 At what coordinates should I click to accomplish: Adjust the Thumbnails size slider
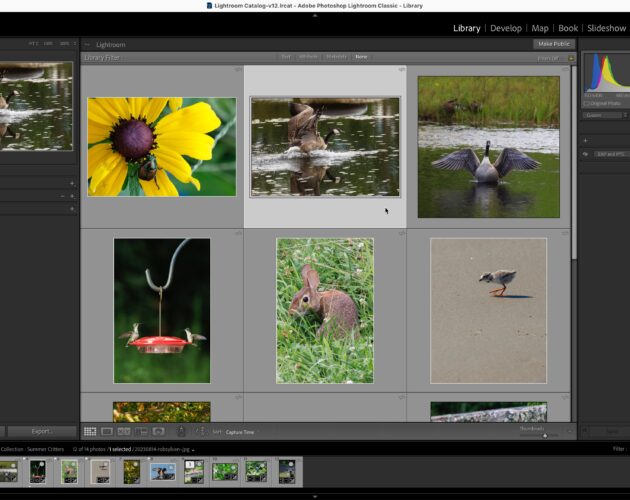tap(545, 436)
